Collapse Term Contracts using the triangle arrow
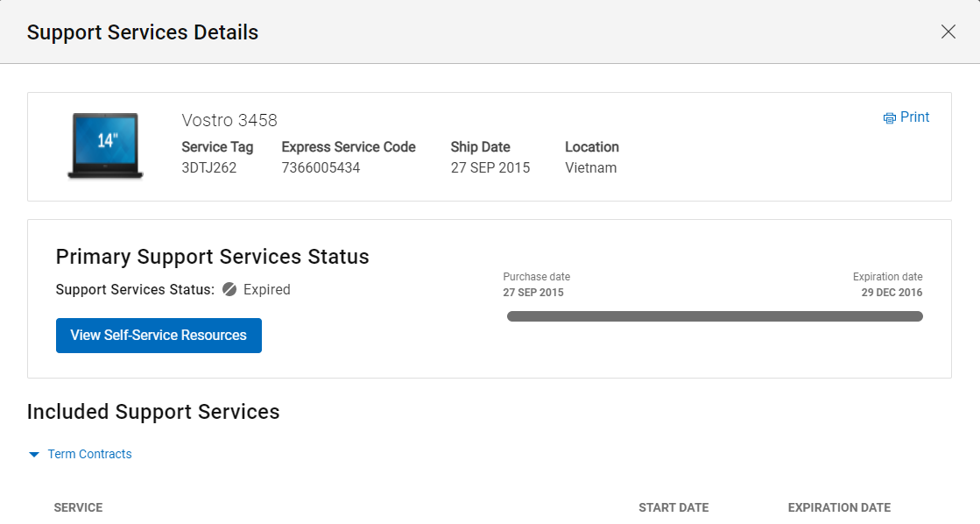Viewport: 980px width, 524px height. 34,455
